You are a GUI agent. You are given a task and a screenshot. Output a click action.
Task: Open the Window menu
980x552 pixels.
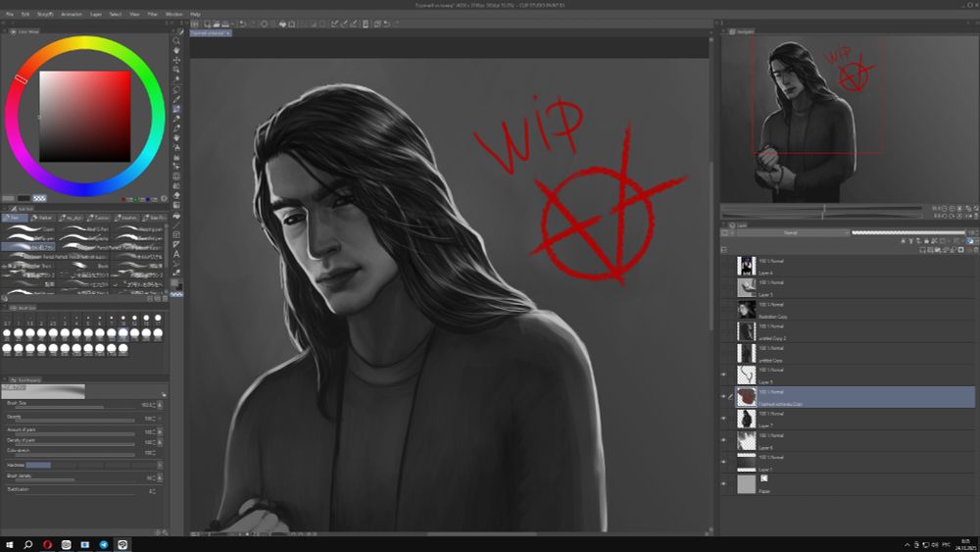point(173,14)
